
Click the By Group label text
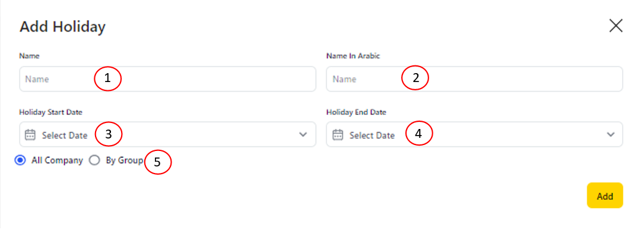click(125, 160)
